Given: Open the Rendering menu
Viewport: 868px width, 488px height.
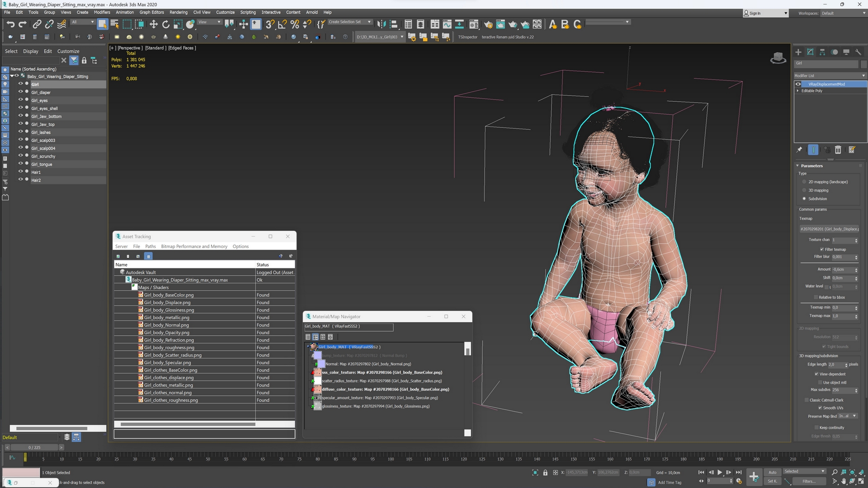Looking at the screenshot, I should point(179,12).
